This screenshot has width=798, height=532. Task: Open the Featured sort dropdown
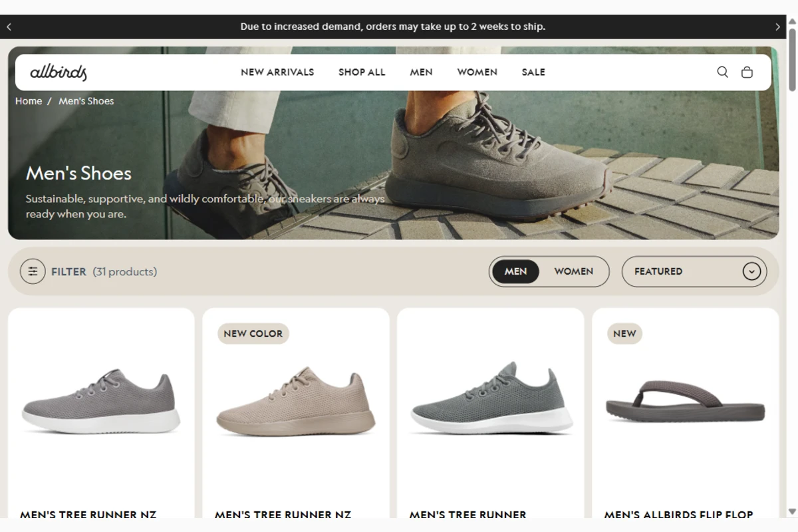pos(694,271)
